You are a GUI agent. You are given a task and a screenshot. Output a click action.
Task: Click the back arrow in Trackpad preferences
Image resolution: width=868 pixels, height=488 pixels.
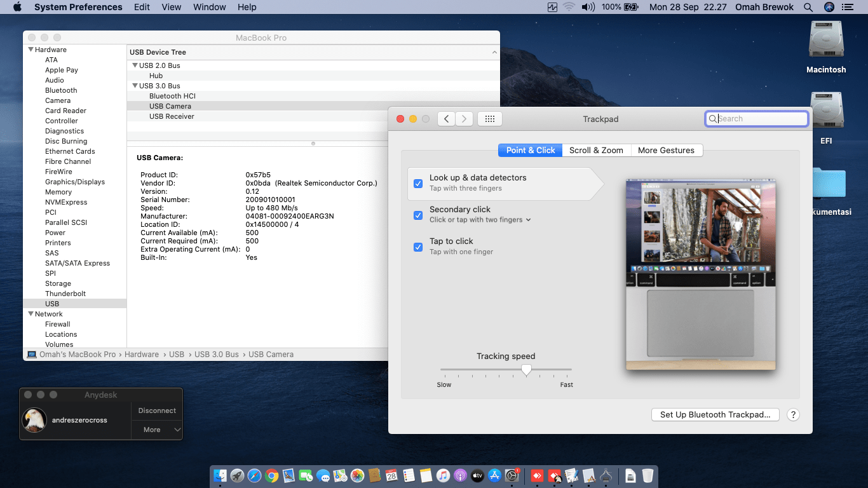446,119
